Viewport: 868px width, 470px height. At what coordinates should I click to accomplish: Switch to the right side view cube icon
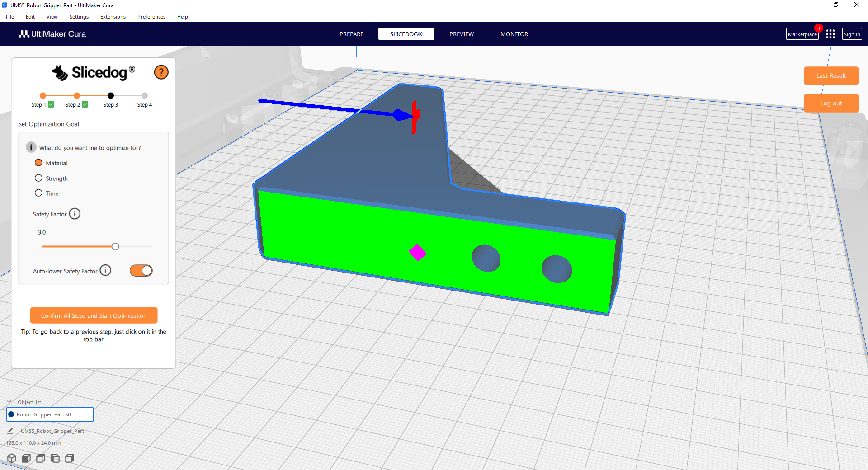(70, 458)
